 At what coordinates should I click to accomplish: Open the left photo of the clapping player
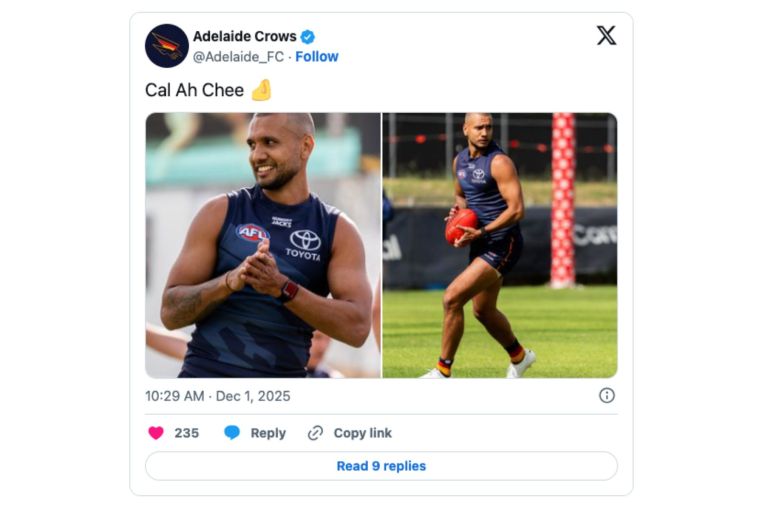click(263, 245)
